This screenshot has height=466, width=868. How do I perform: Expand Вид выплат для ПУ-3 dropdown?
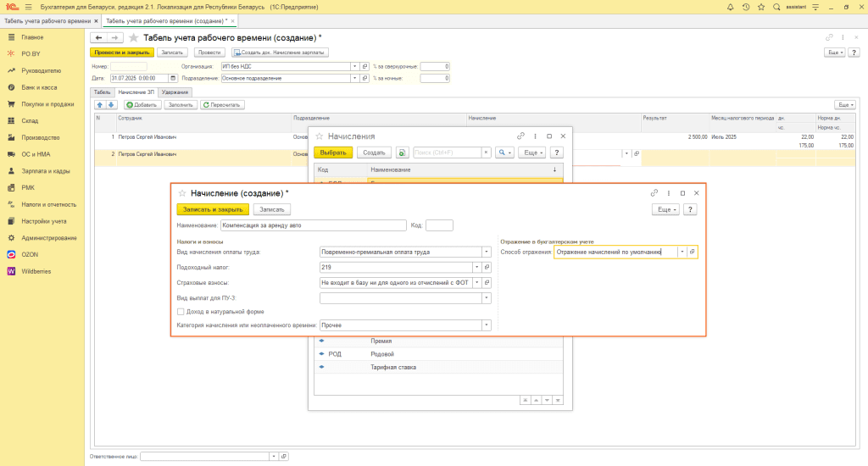click(487, 298)
